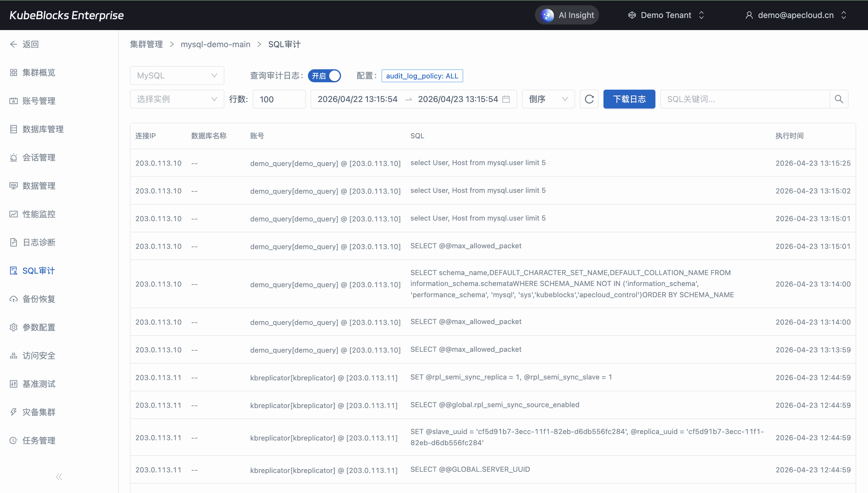Go to 账号管理 menu item
The width and height of the screenshot is (868, 493).
pyautogui.click(x=39, y=101)
